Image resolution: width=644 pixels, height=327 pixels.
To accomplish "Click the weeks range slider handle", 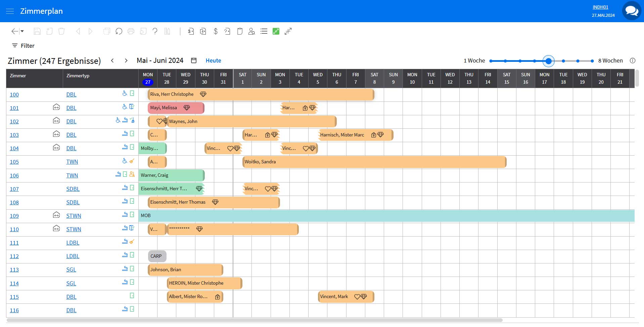I will (x=548, y=61).
